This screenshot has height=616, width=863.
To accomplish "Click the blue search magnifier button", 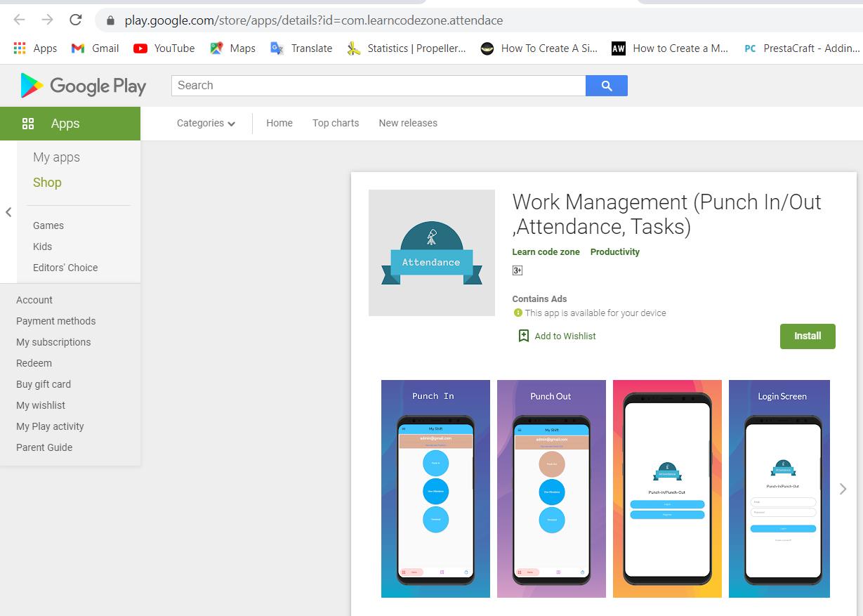I will coord(606,86).
